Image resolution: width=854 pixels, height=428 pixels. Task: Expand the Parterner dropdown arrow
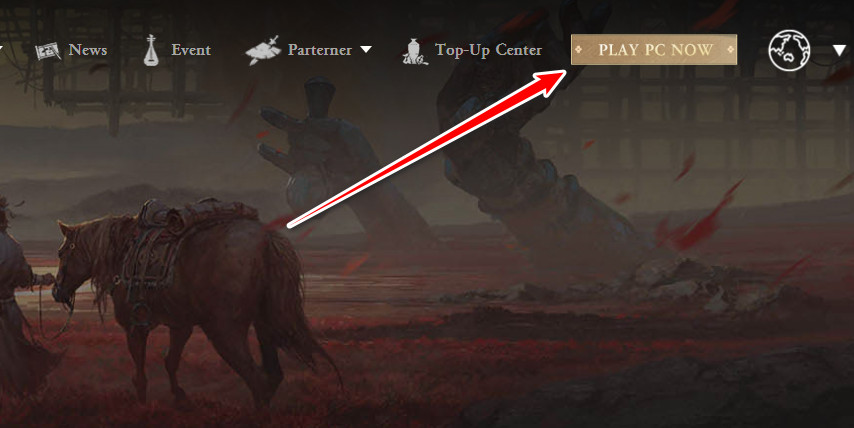(x=366, y=50)
